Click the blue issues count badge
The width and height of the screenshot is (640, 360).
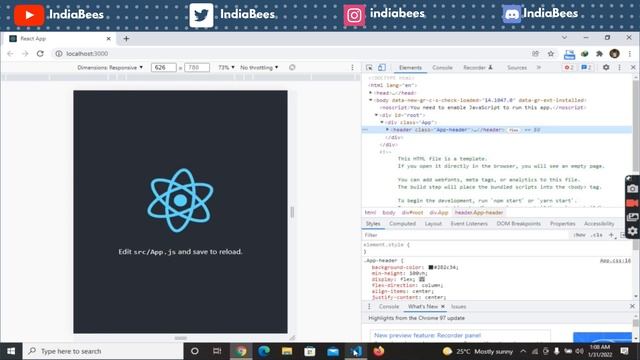tap(586, 67)
